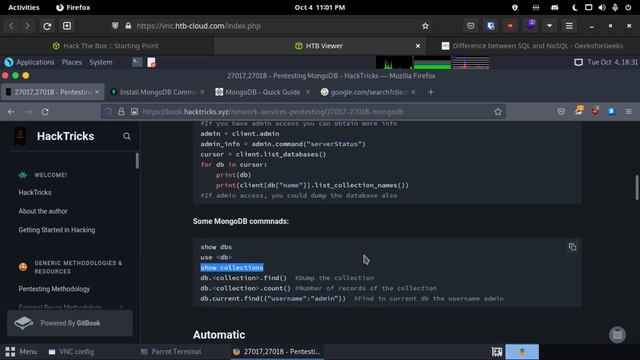Screen dimensions: 640x360
Task: Close the HTB Viewer tab
Action: point(418,46)
